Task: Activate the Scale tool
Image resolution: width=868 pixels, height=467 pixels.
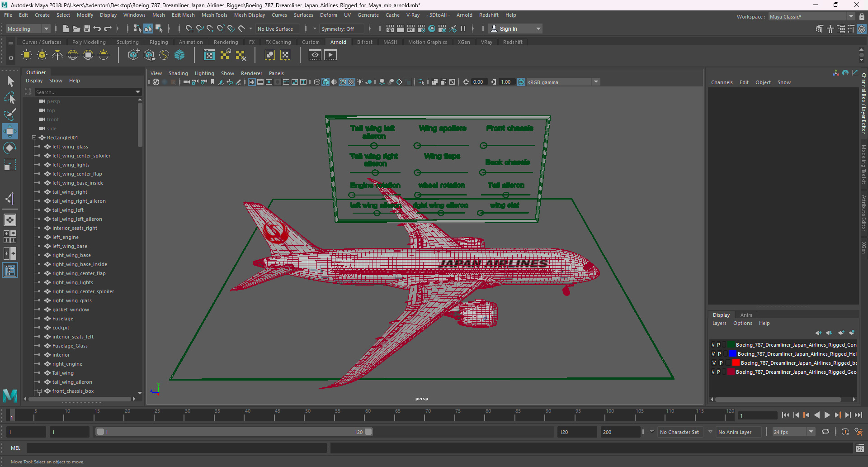Action: pos(10,165)
